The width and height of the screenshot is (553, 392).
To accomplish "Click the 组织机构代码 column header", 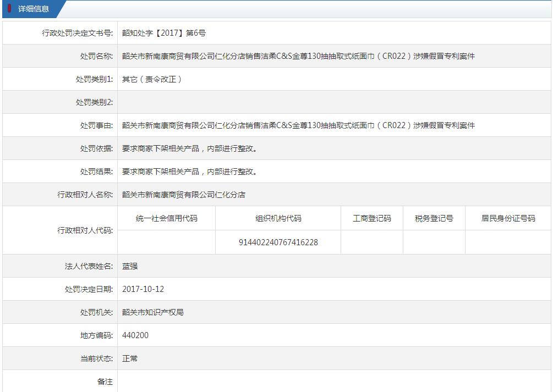I will click(x=278, y=218).
